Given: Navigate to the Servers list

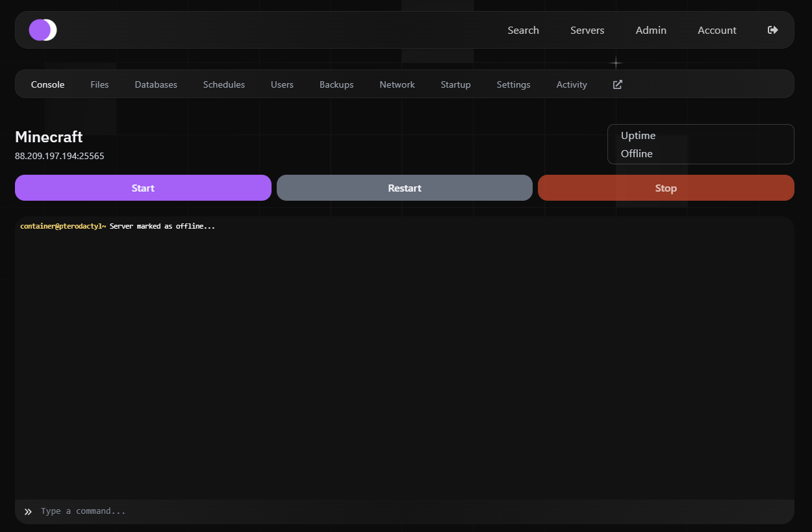Looking at the screenshot, I should 587,30.
